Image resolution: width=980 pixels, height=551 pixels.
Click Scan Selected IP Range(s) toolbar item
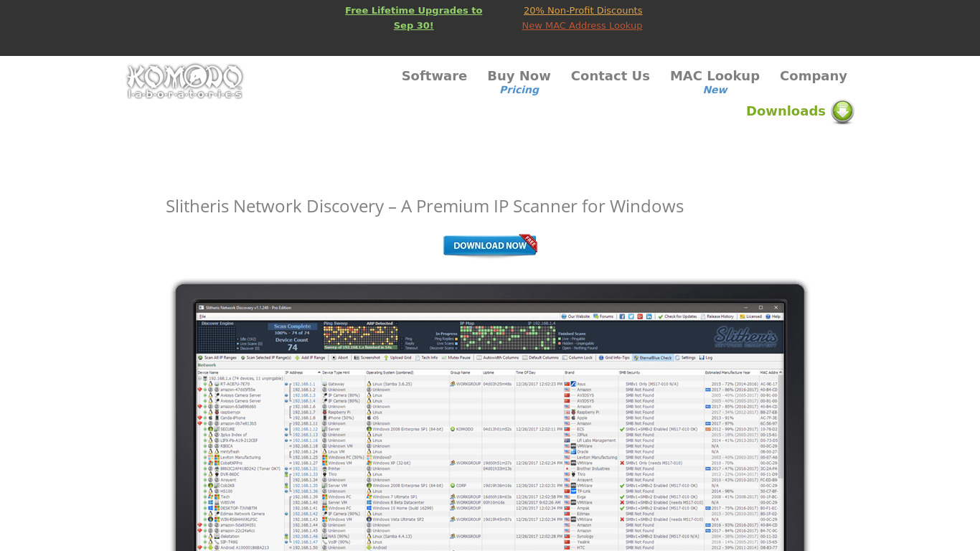point(266,357)
